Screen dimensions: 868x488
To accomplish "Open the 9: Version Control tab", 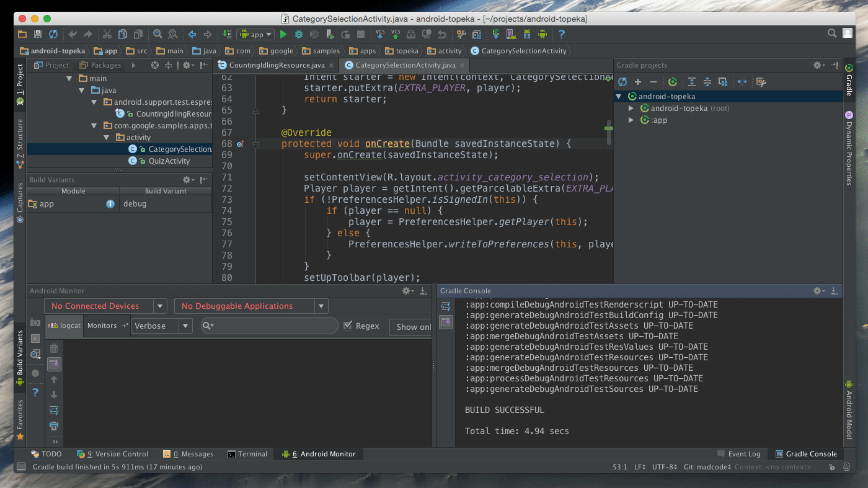I will click(x=112, y=454).
